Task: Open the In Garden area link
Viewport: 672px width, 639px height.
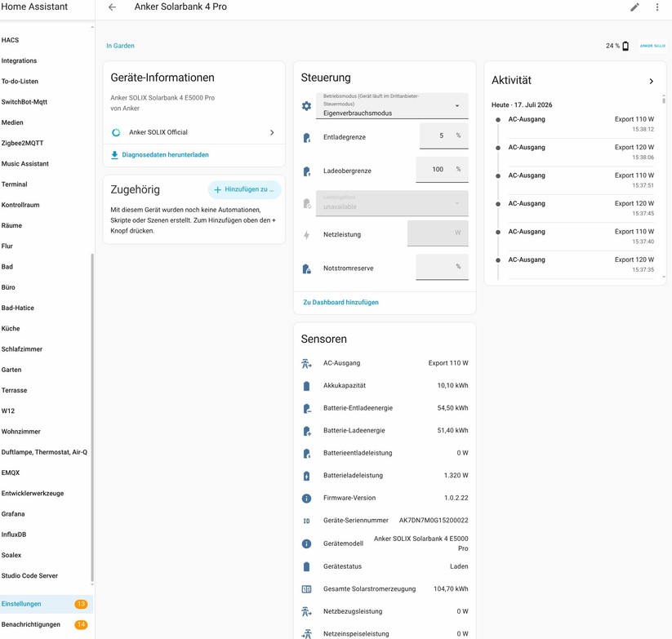Action: point(120,46)
